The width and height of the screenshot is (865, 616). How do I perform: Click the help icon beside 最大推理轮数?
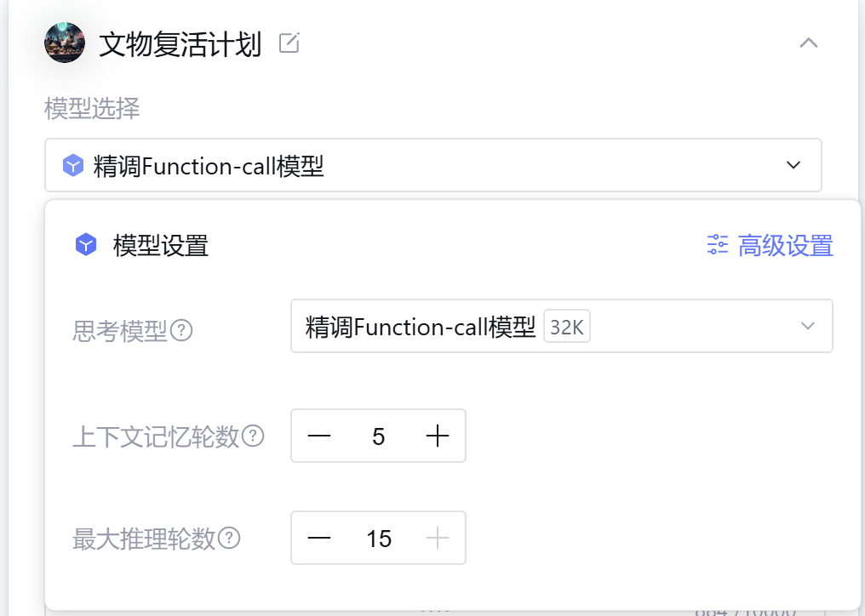229,538
